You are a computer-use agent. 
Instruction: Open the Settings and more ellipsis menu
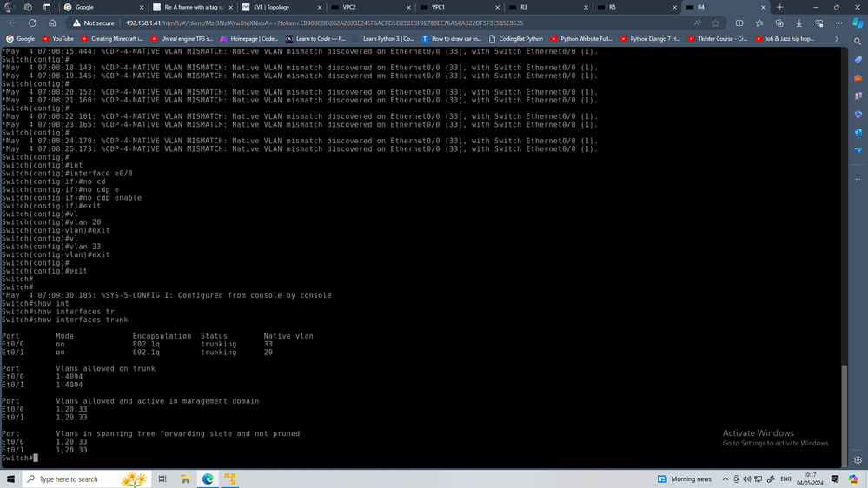tap(838, 23)
